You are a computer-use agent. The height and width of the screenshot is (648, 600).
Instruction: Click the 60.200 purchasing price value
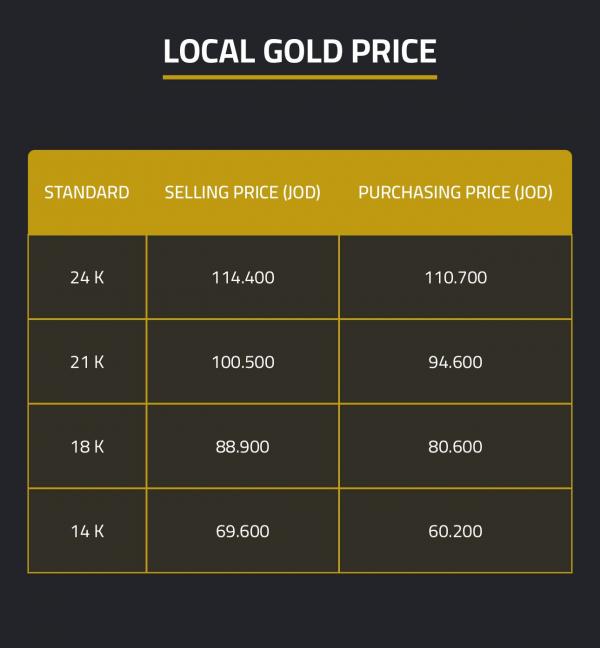pyautogui.click(x=456, y=531)
